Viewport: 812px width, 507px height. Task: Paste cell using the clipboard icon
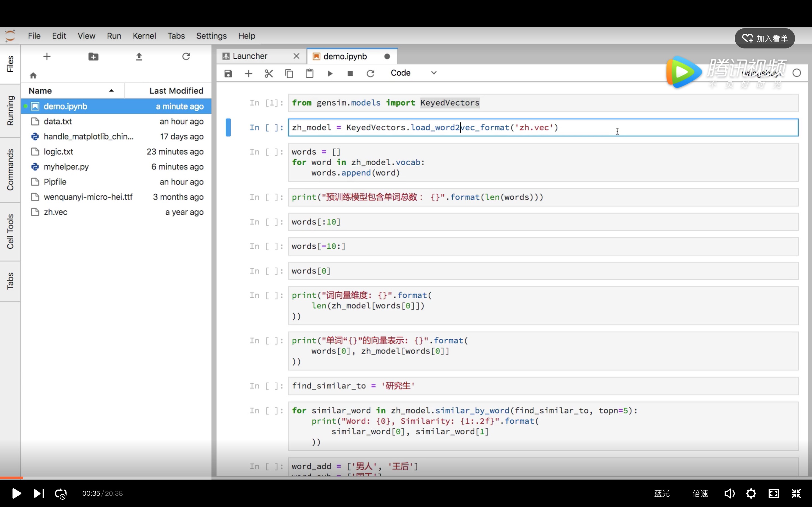point(309,74)
